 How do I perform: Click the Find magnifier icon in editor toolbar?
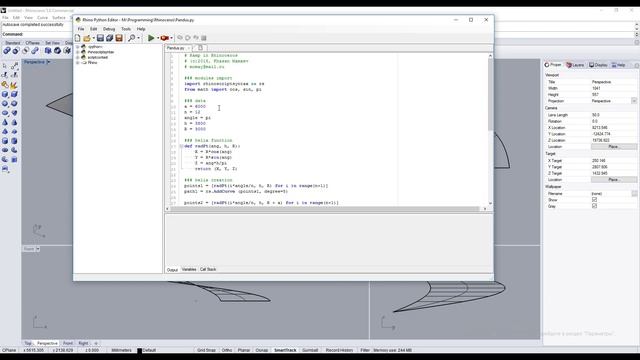coord(131,38)
